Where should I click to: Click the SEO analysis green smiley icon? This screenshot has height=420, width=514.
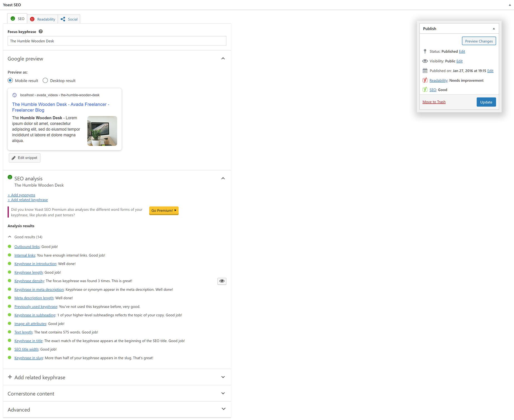pos(10,177)
